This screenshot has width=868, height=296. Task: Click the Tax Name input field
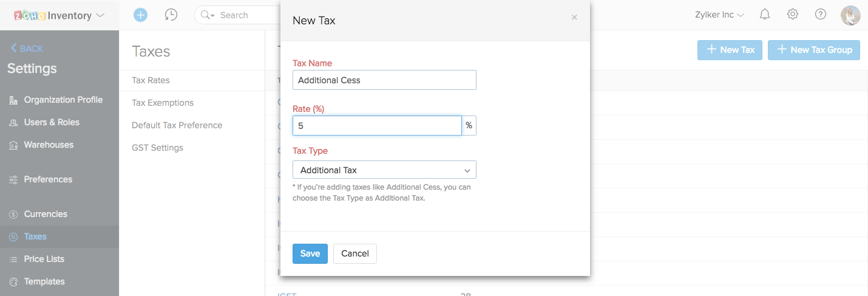[384, 80]
